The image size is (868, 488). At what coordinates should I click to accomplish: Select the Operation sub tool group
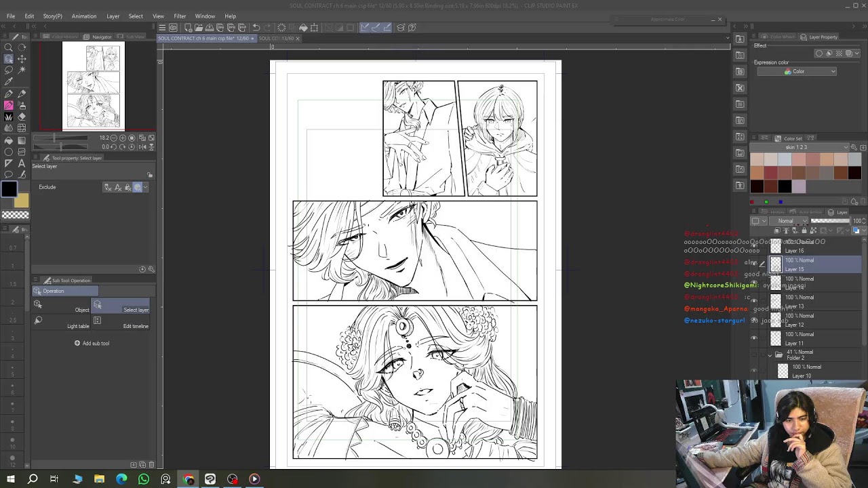point(66,291)
